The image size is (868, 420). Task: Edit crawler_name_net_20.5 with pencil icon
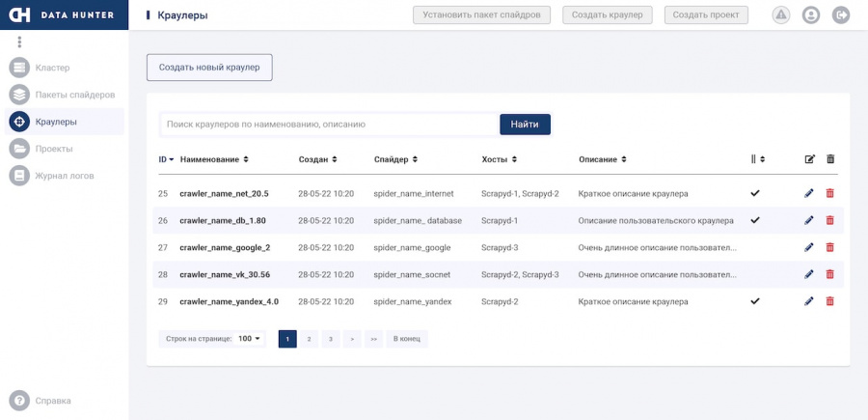809,193
